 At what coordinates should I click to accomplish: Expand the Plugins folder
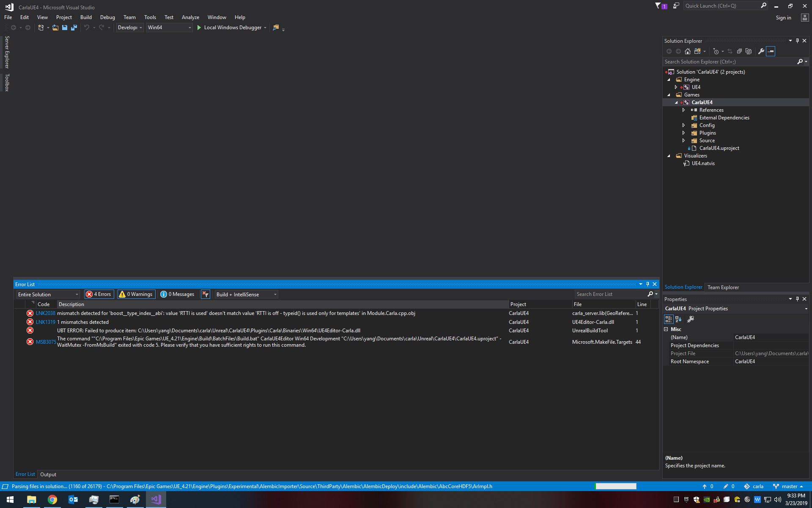point(684,133)
